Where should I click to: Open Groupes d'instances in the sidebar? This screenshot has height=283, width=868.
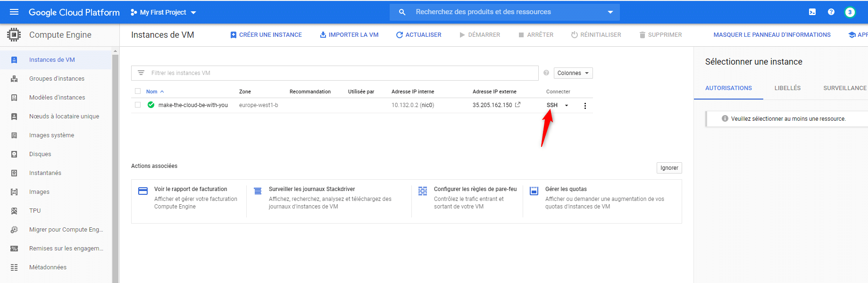(x=56, y=79)
